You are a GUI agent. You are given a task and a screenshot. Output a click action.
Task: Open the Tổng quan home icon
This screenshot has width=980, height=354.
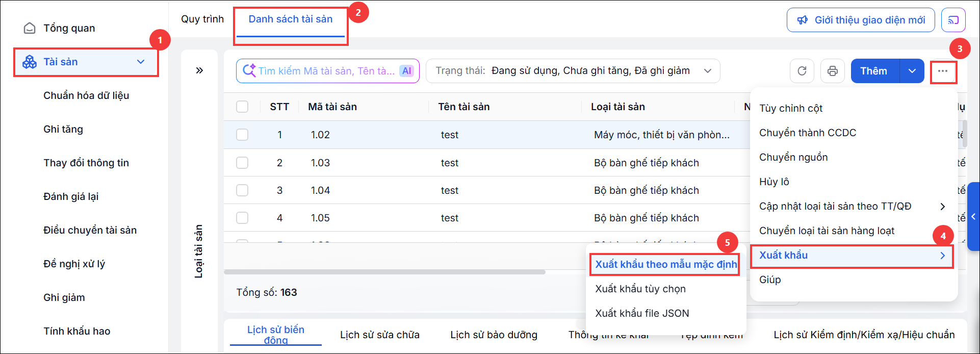pyautogui.click(x=30, y=28)
